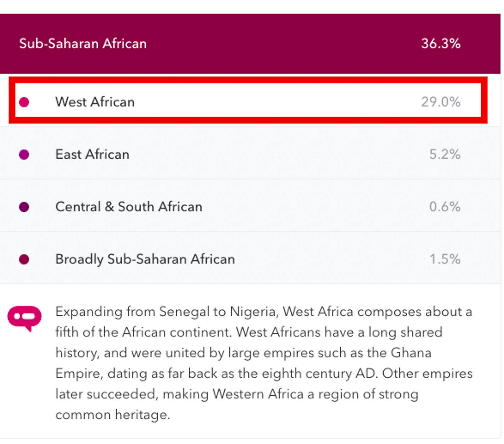Click the 5.2% East African value

click(445, 154)
